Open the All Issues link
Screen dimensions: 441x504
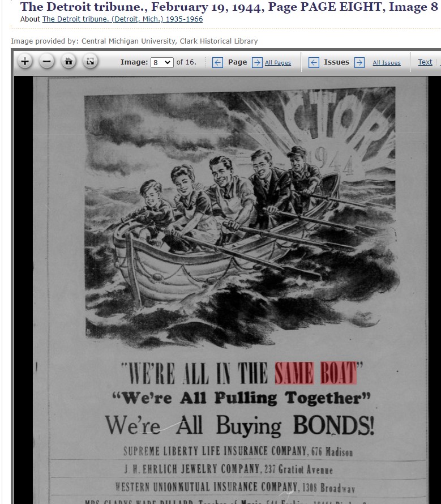coord(386,63)
